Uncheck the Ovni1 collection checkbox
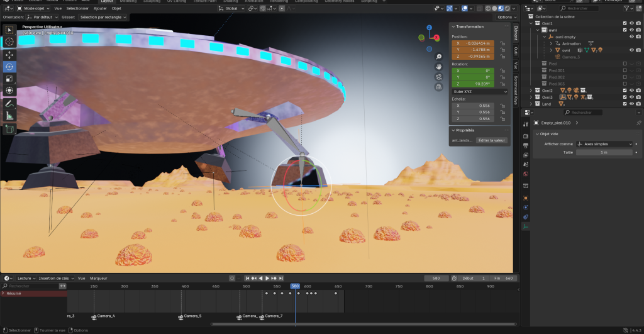 (625, 23)
